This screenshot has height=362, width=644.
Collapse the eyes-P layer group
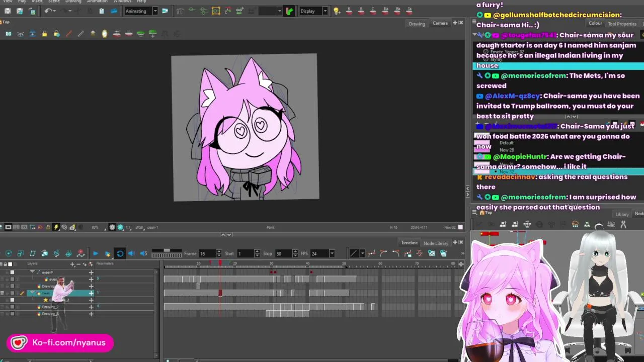pos(33,272)
